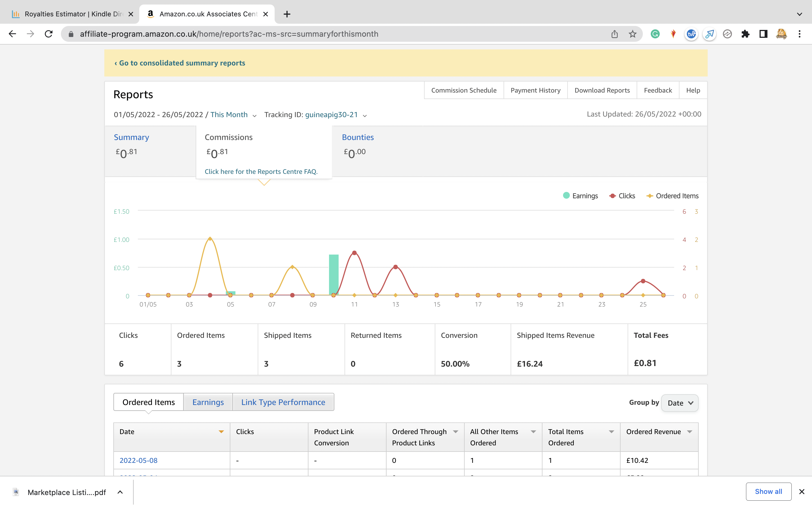This screenshot has width=812, height=508.
Task: Open the share page icon in address bar
Action: click(614, 34)
